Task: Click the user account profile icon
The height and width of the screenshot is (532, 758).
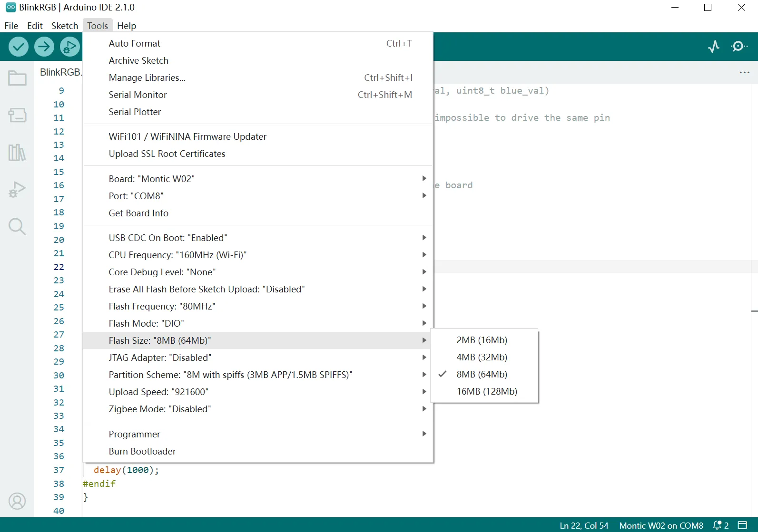Action: 17,501
